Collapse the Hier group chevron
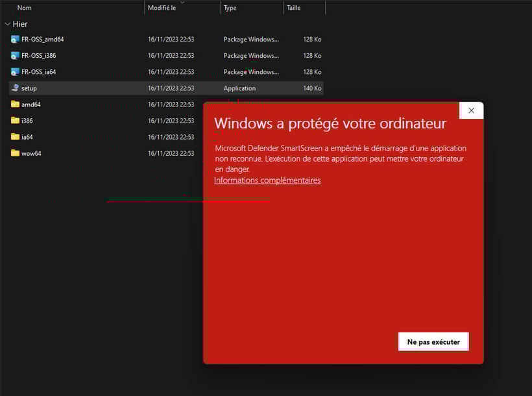Viewport: 532px width, 396px height. coord(8,24)
